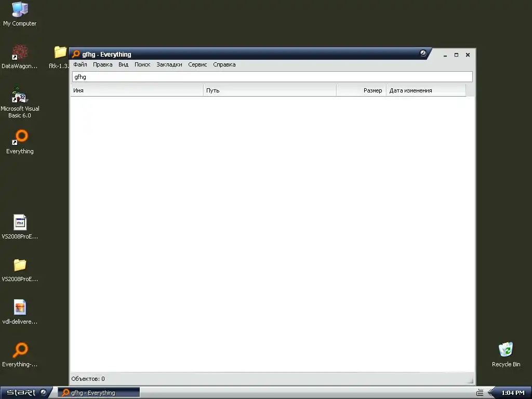
Task: Open the Start menu
Action: coord(26,393)
